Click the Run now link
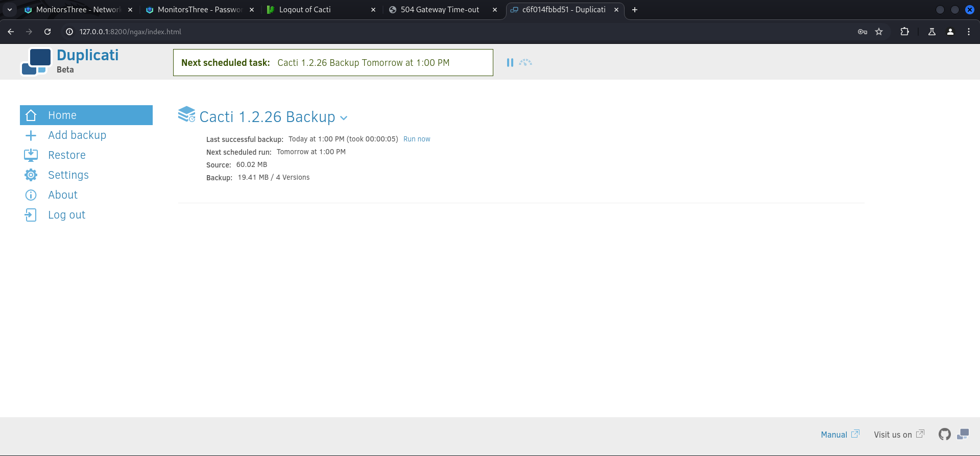The height and width of the screenshot is (456, 980). (417, 139)
